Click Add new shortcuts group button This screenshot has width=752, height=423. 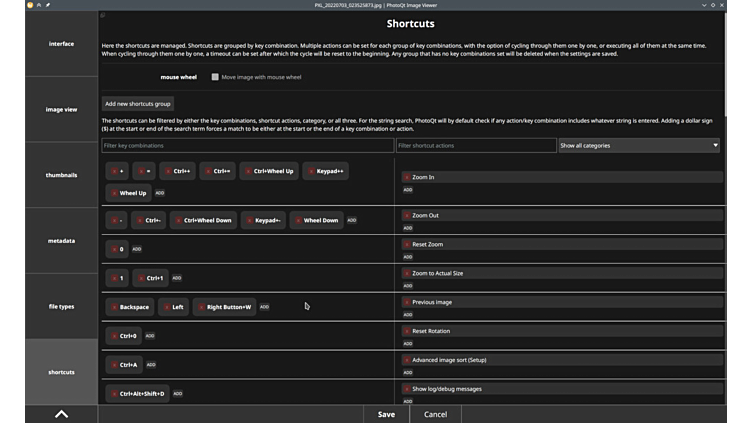pyautogui.click(x=138, y=104)
